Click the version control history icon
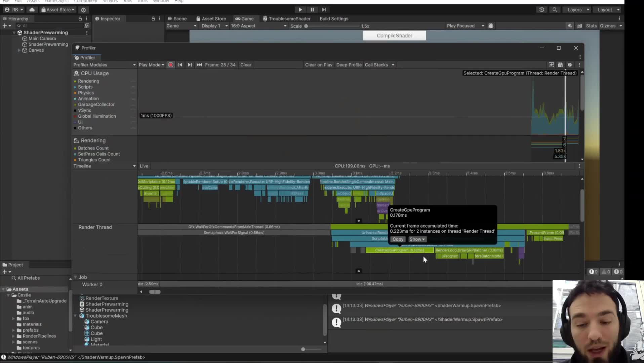 tap(542, 9)
